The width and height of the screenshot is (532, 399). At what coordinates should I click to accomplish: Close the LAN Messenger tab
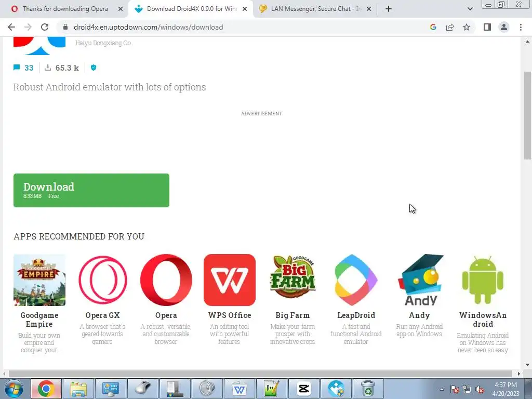click(x=369, y=9)
